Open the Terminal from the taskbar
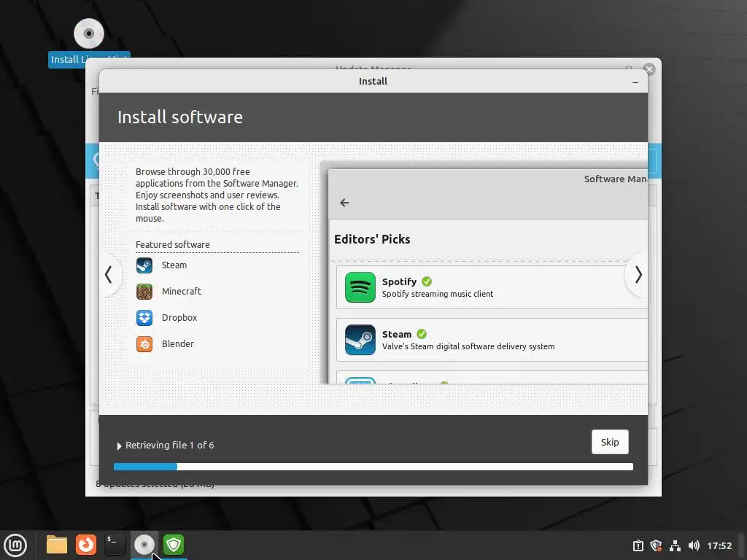747x560 pixels. (115, 545)
